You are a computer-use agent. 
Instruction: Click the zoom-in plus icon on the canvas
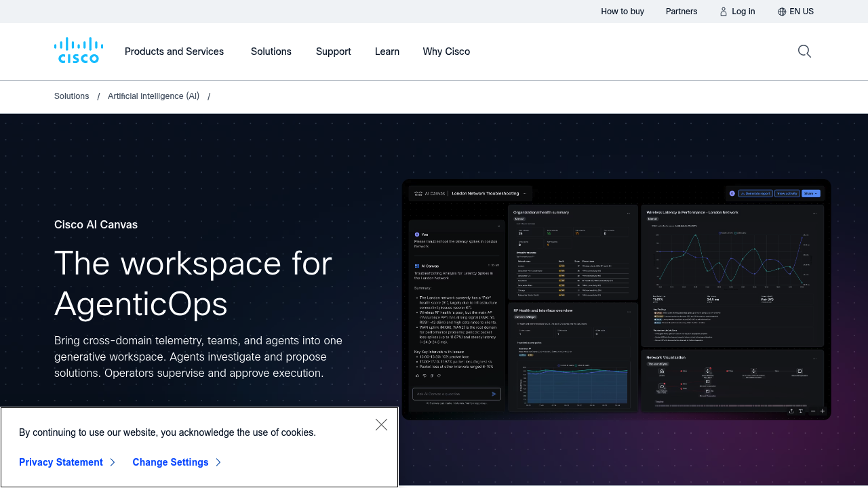tap(823, 411)
